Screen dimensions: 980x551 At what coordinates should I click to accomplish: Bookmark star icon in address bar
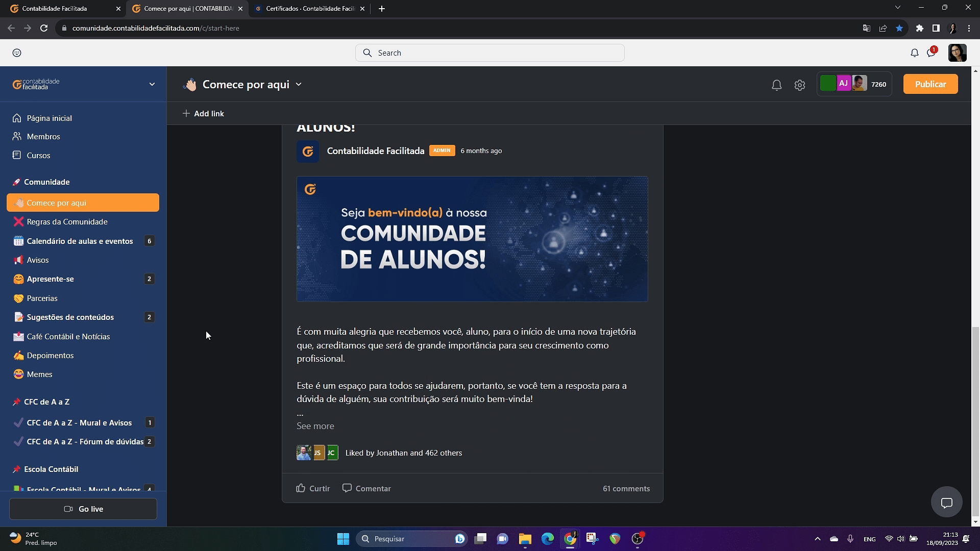pyautogui.click(x=899, y=28)
